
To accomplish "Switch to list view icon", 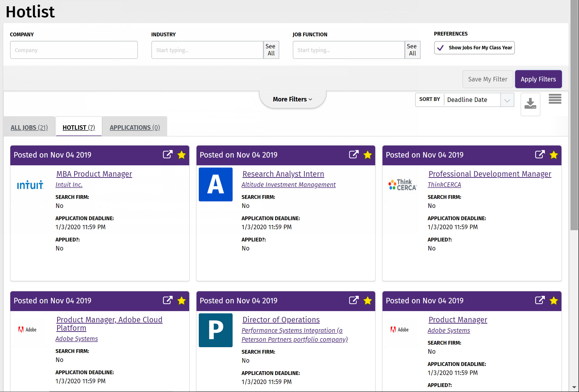I will point(555,99).
